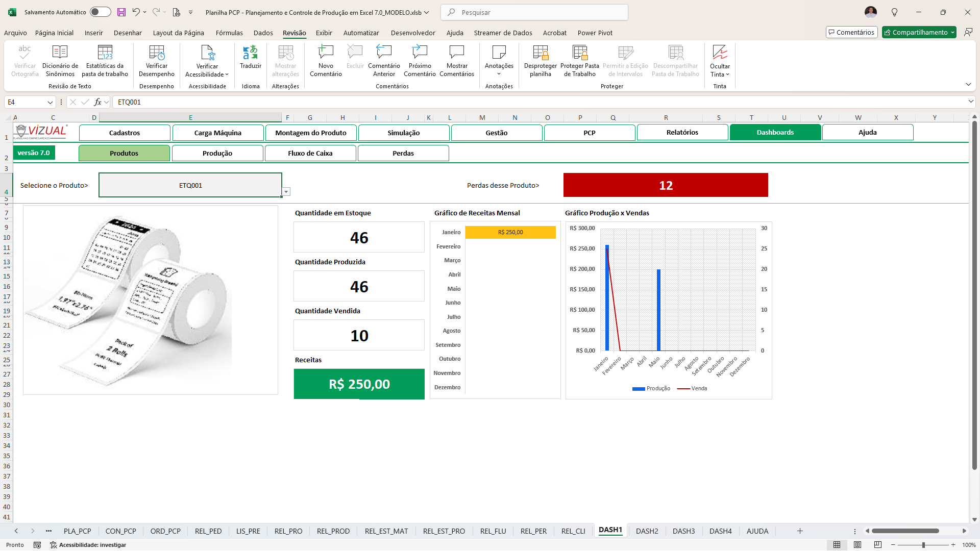Click the zoom slider in status bar
Image resolution: width=980 pixels, height=551 pixels.
pyautogui.click(x=923, y=545)
